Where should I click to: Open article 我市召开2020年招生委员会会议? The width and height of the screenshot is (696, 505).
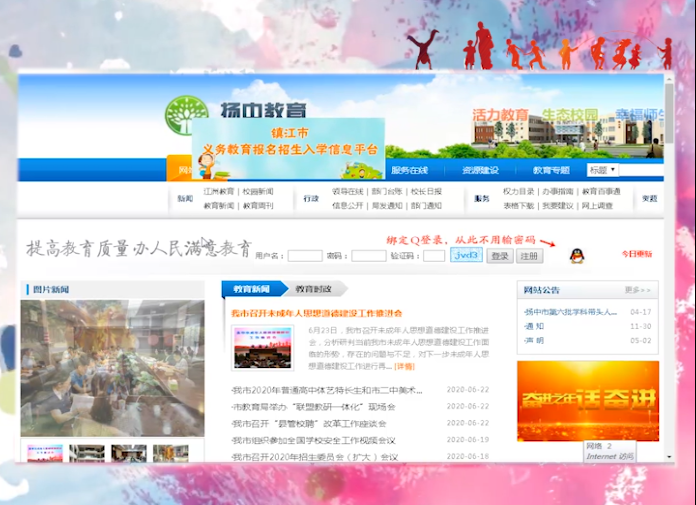315,457
